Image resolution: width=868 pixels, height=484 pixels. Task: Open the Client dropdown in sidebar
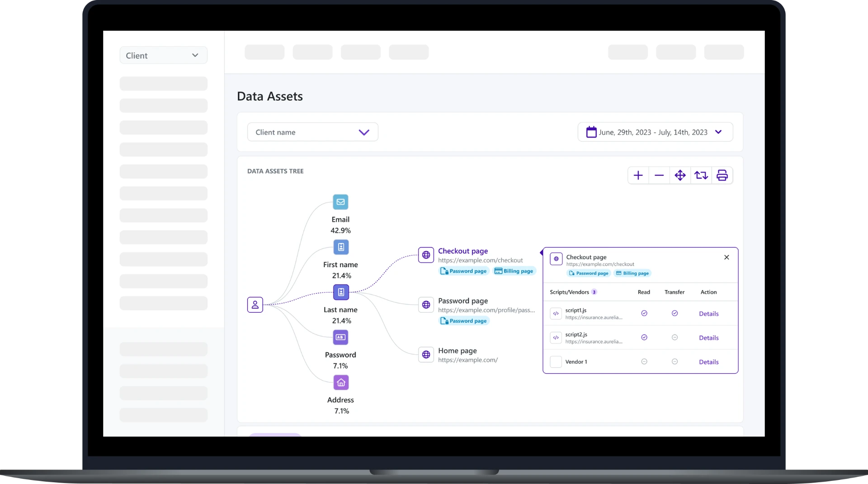tap(163, 55)
